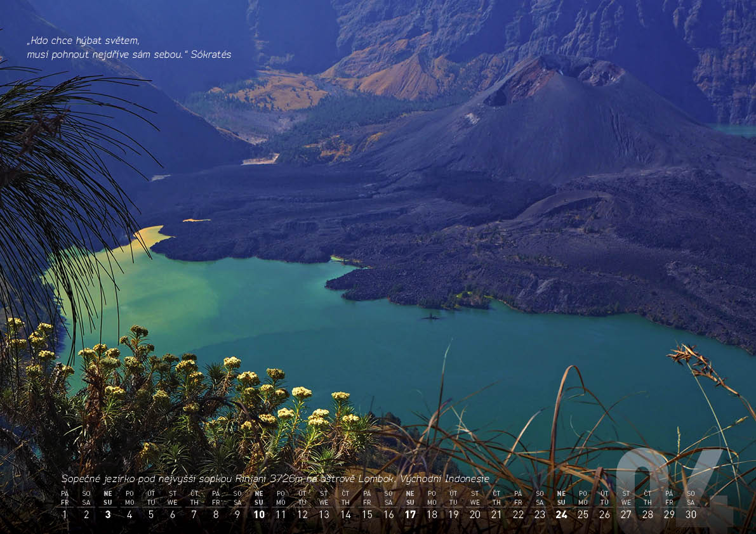Click the PÁ FR label above date 1

[x=65, y=498]
